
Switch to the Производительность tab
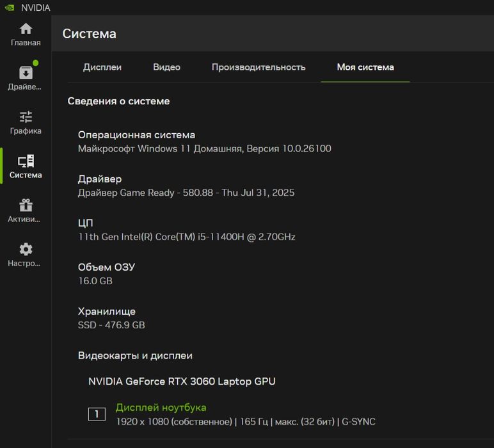point(259,67)
